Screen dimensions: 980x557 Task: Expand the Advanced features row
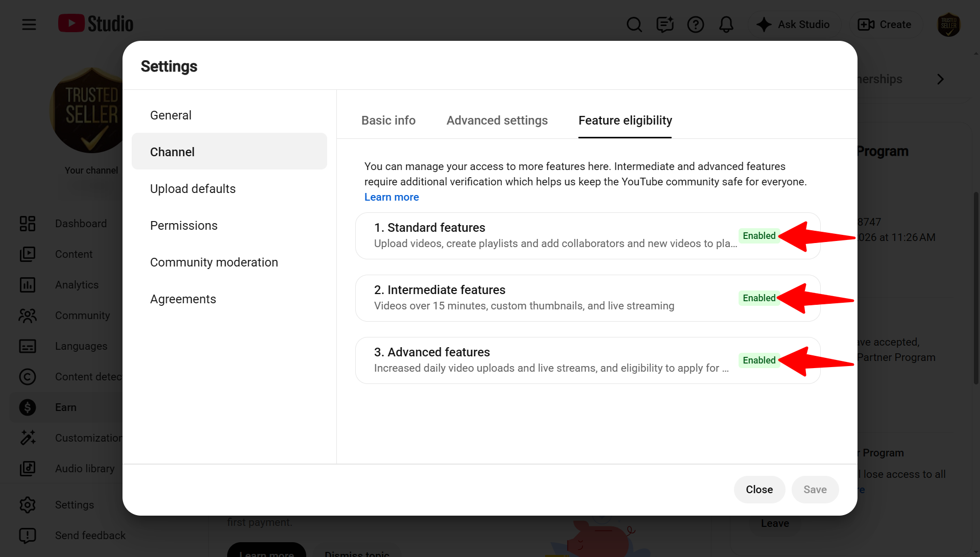[x=587, y=360]
